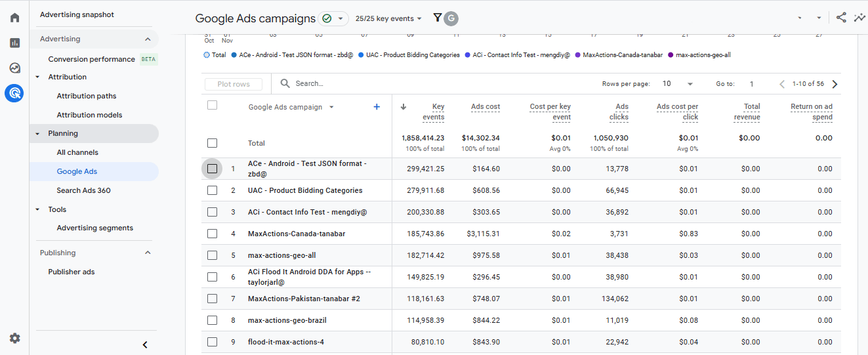Click the Plot rows button

234,84
